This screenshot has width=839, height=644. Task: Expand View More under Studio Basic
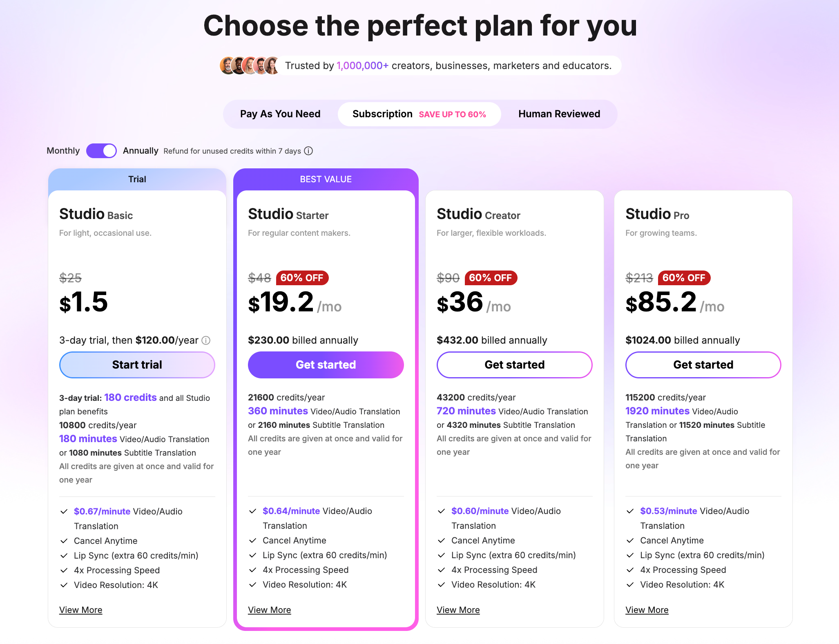(x=81, y=610)
